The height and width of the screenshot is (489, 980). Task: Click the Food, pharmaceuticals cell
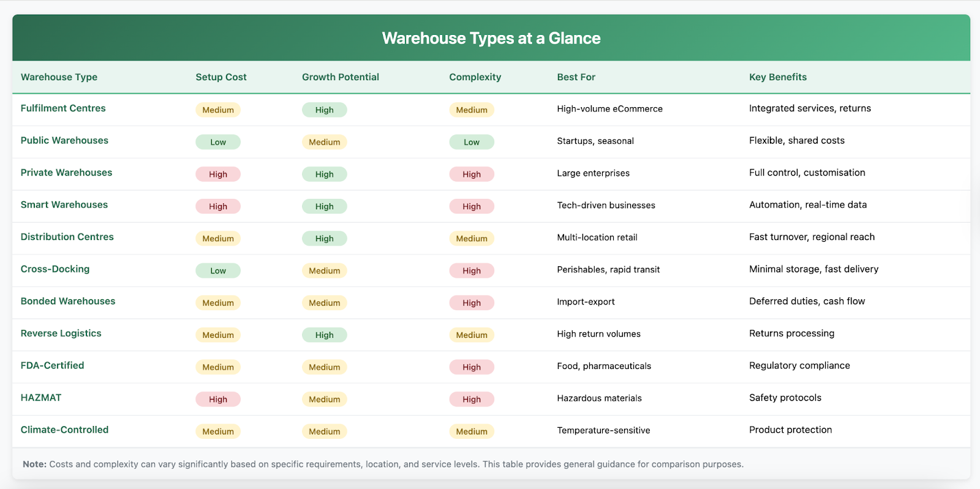pyautogui.click(x=604, y=366)
